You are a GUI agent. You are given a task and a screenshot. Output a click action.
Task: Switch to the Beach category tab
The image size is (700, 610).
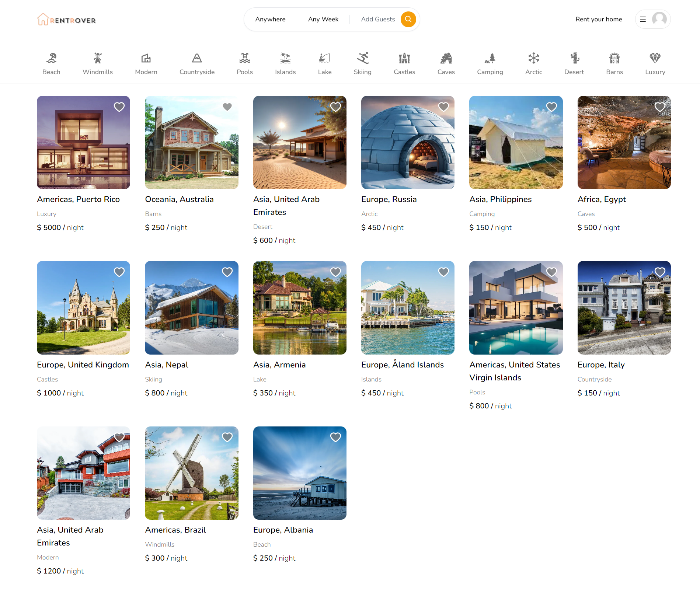[51, 63]
